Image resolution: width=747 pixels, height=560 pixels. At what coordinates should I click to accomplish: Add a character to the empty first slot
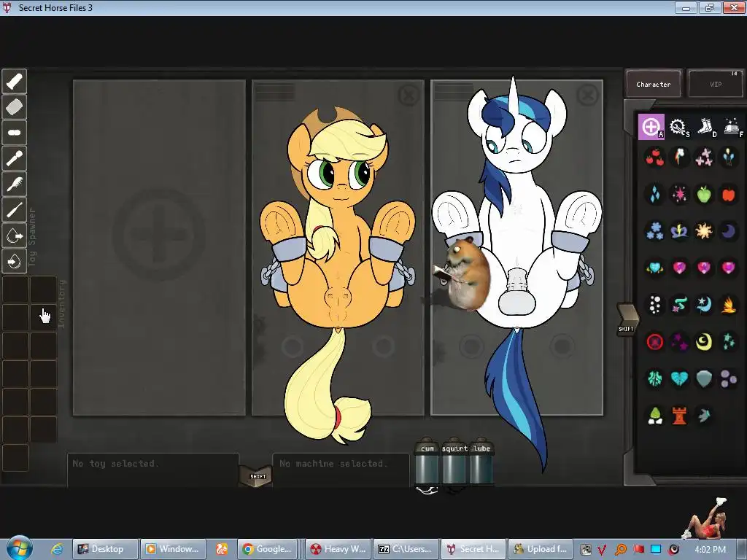click(159, 234)
